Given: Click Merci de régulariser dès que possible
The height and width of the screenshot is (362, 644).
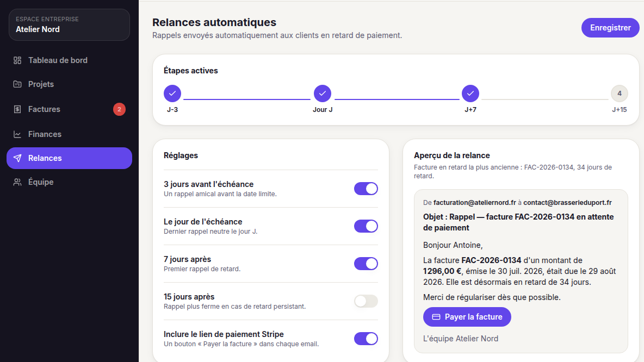Looking at the screenshot, I should coord(492,297).
